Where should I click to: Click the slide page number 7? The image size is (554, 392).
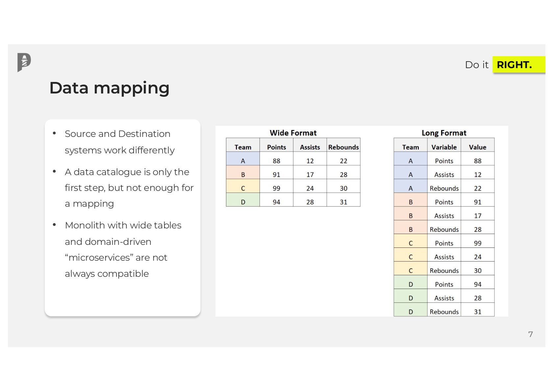[530, 334]
